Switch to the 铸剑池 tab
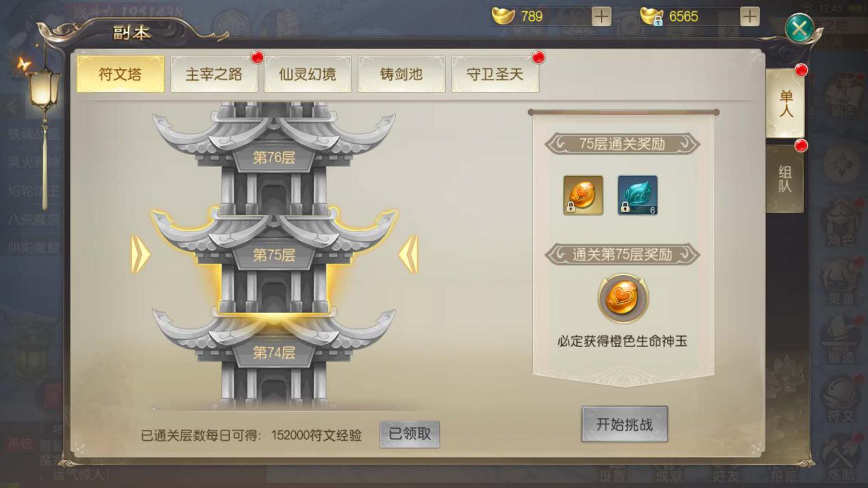 (x=401, y=74)
